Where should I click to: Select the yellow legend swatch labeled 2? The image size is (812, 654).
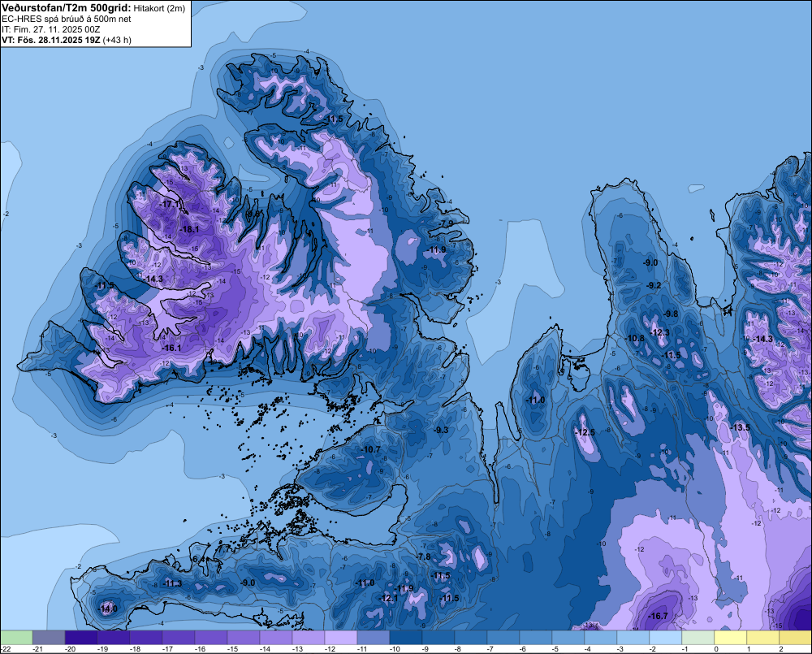tap(795, 637)
